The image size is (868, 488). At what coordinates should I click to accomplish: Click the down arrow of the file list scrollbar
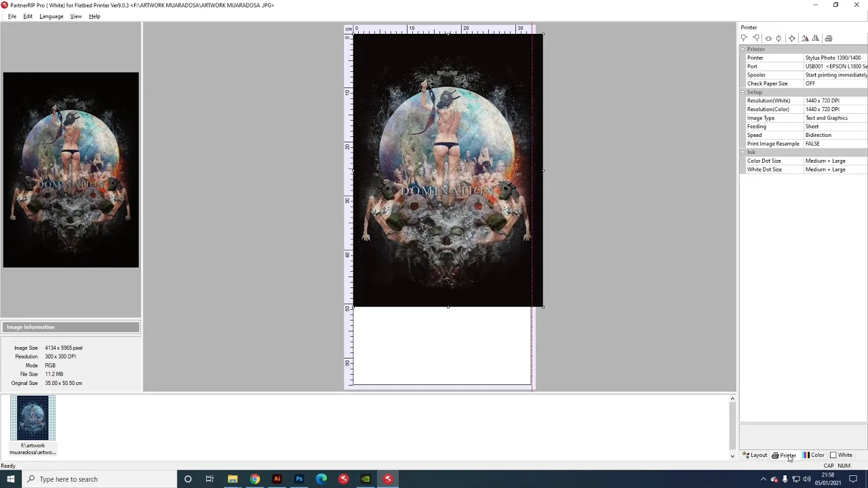coord(732,456)
